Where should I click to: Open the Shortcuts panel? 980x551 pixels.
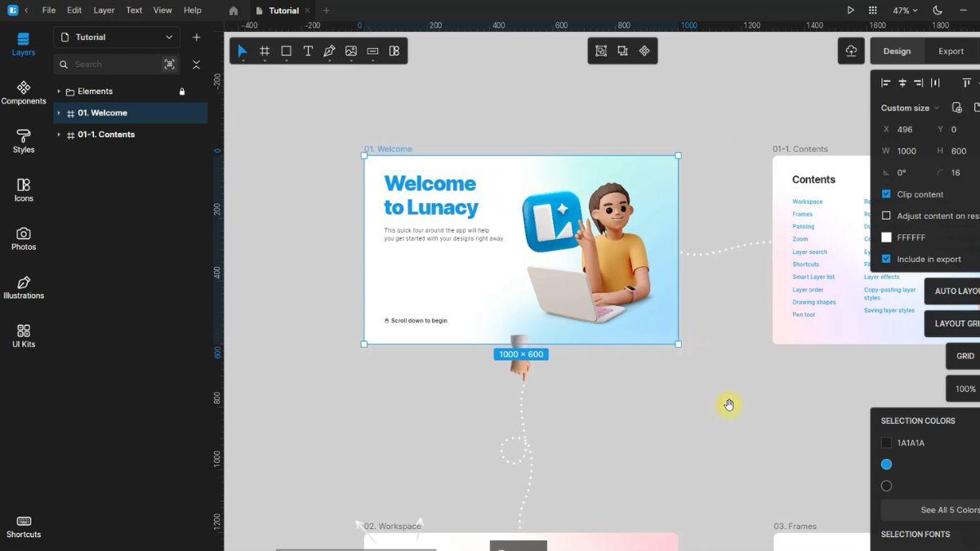click(x=24, y=527)
